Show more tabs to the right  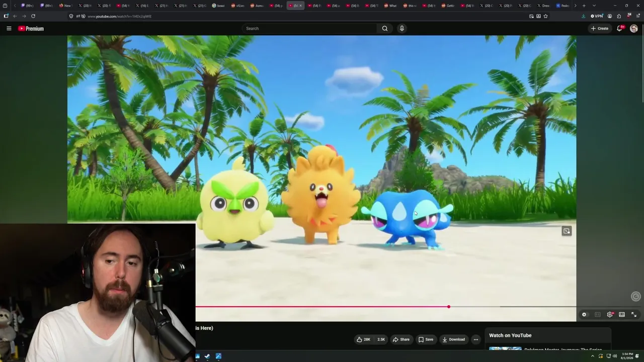(x=575, y=6)
